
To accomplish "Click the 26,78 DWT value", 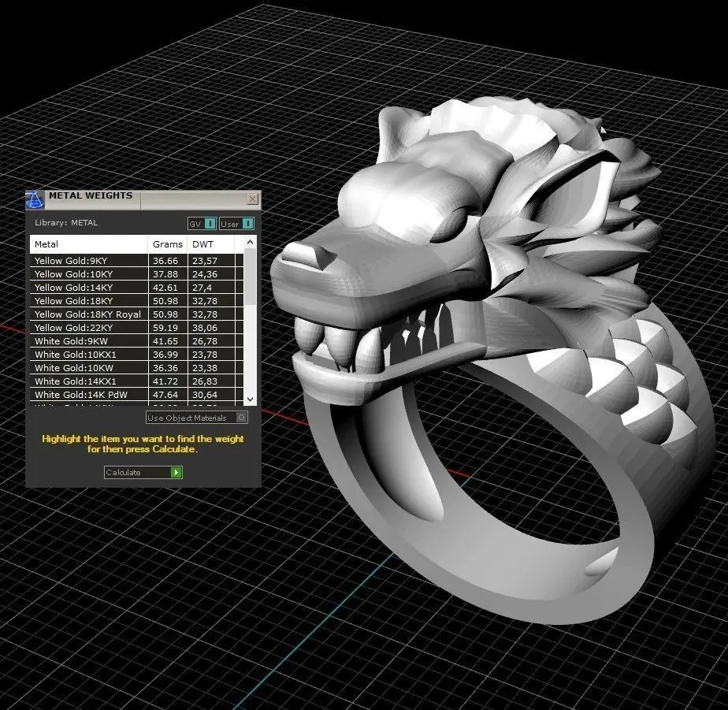I will [x=205, y=341].
